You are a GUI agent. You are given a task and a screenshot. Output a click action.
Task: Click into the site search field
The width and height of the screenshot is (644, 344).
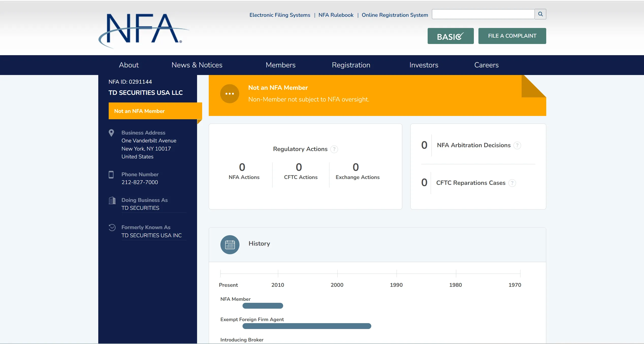[x=483, y=14]
